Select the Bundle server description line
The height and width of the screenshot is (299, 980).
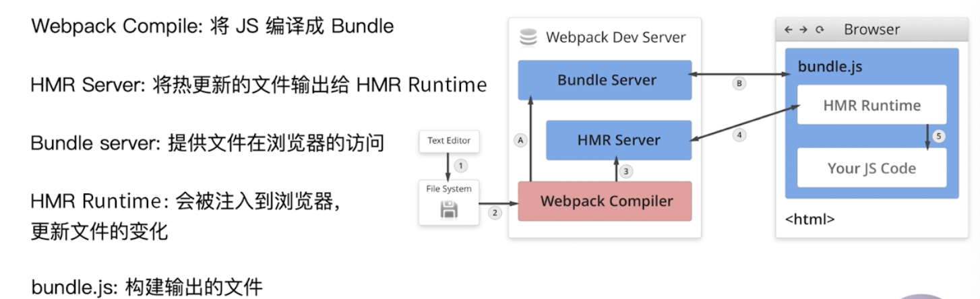[208, 143]
